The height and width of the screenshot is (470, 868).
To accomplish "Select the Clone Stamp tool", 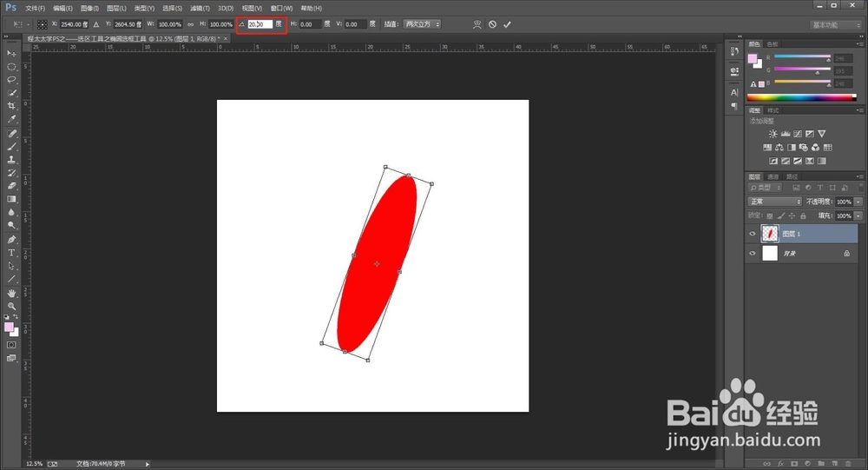I will [11, 160].
